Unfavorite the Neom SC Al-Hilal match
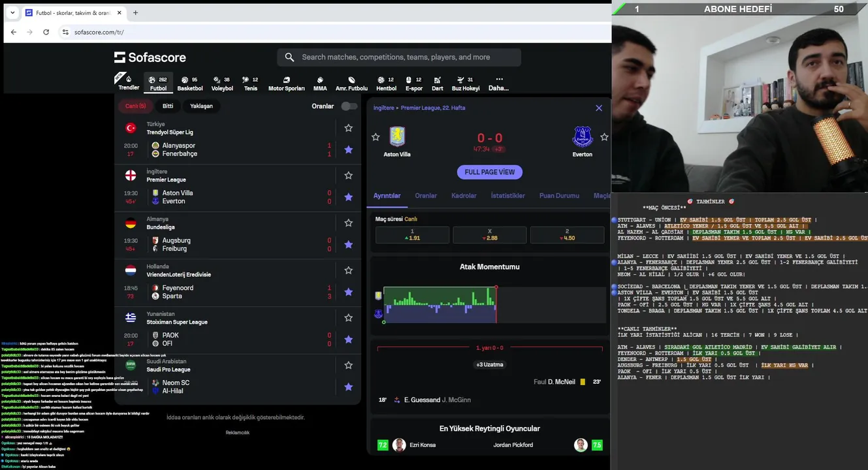 coord(349,387)
